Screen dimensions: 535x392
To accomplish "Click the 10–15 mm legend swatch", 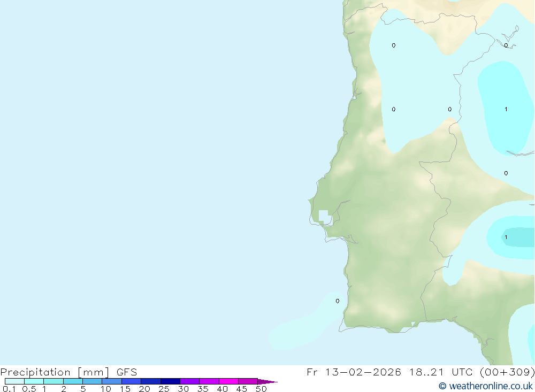I will pos(112,381).
